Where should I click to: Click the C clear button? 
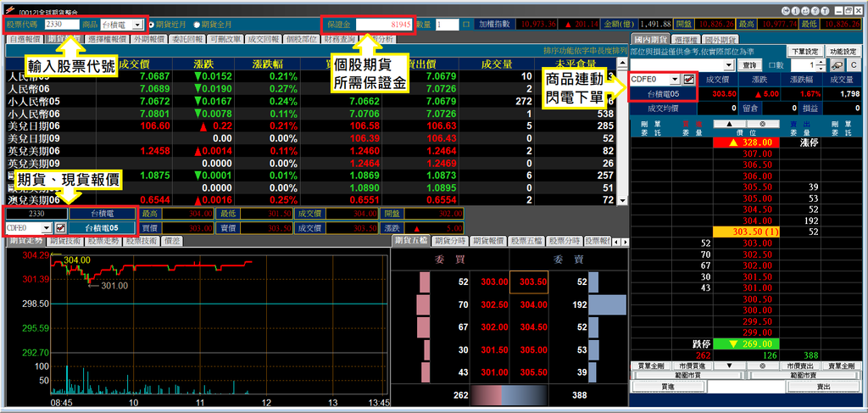coord(854,65)
